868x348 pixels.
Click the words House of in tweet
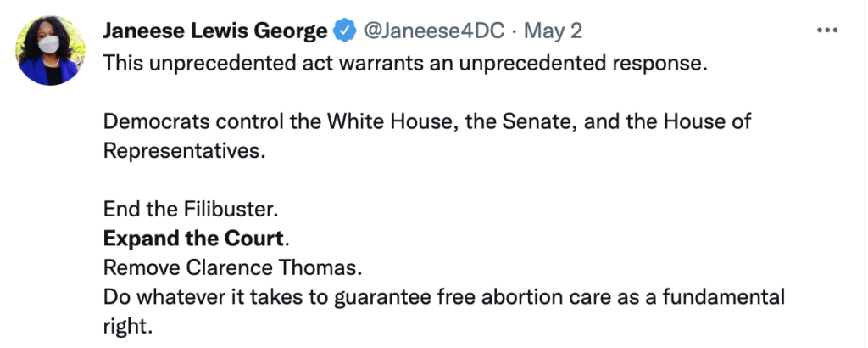tap(710, 122)
